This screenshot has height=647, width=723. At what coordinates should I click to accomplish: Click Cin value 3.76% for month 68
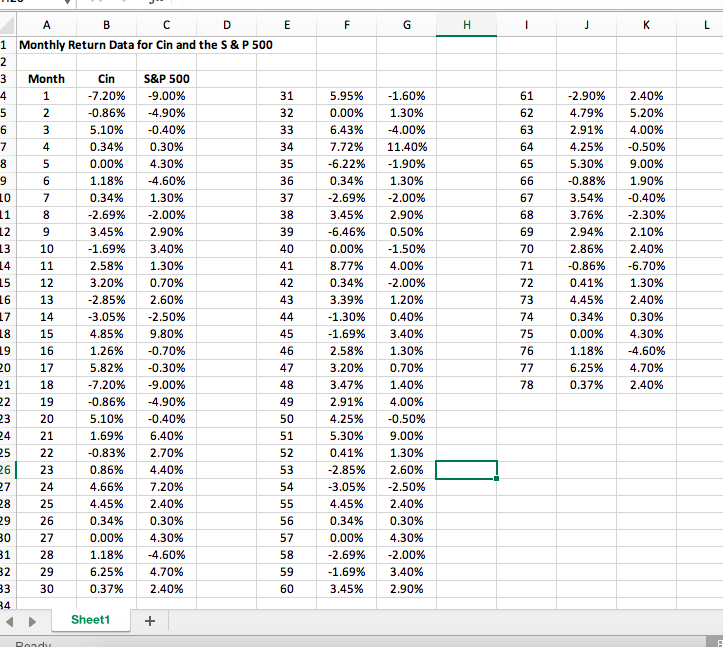[587, 215]
